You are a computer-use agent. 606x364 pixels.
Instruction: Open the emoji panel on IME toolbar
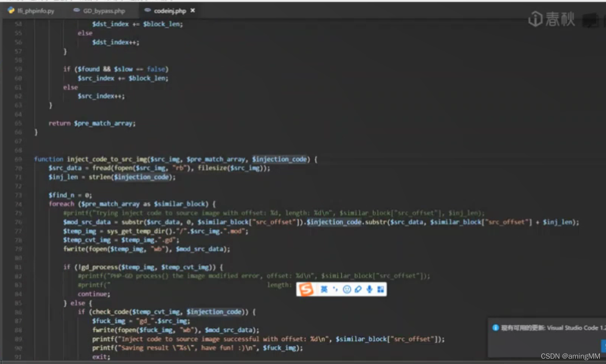click(x=347, y=290)
